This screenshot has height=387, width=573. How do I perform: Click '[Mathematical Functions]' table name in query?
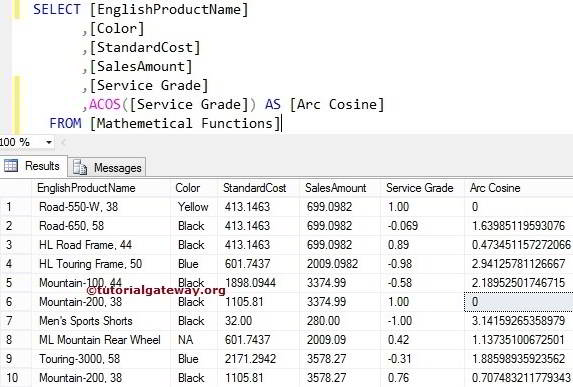[x=185, y=124]
